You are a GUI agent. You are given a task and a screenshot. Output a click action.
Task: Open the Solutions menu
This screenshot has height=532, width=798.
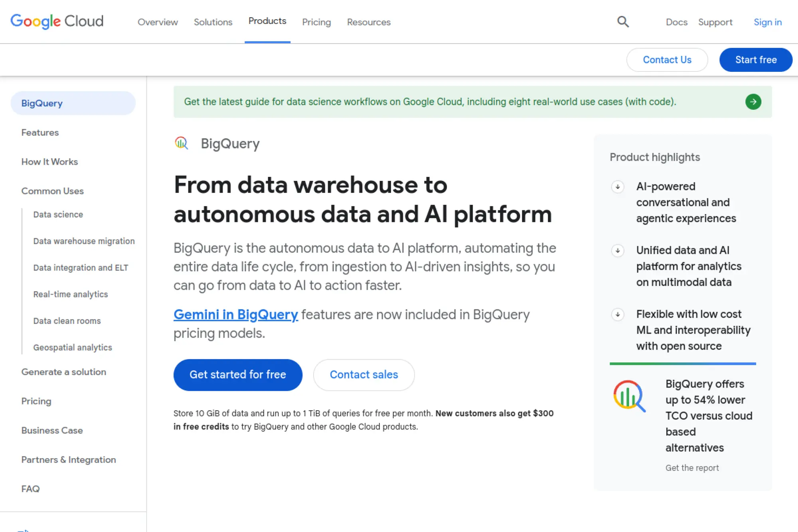213,22
